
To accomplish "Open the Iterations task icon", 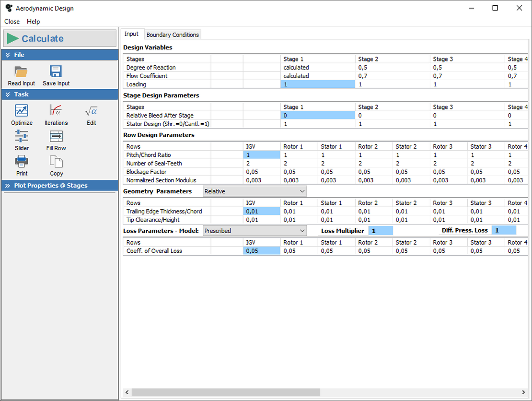I will pos(56,111).
